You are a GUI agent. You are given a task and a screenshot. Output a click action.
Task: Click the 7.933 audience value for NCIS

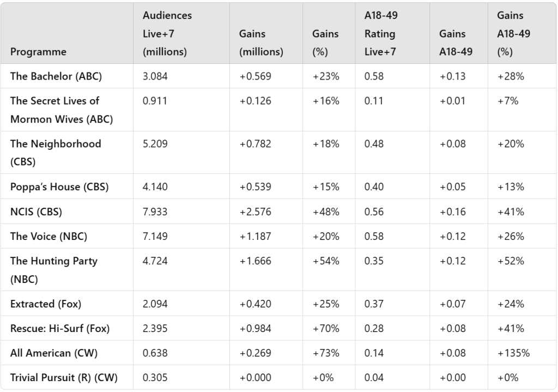[155, 212]
